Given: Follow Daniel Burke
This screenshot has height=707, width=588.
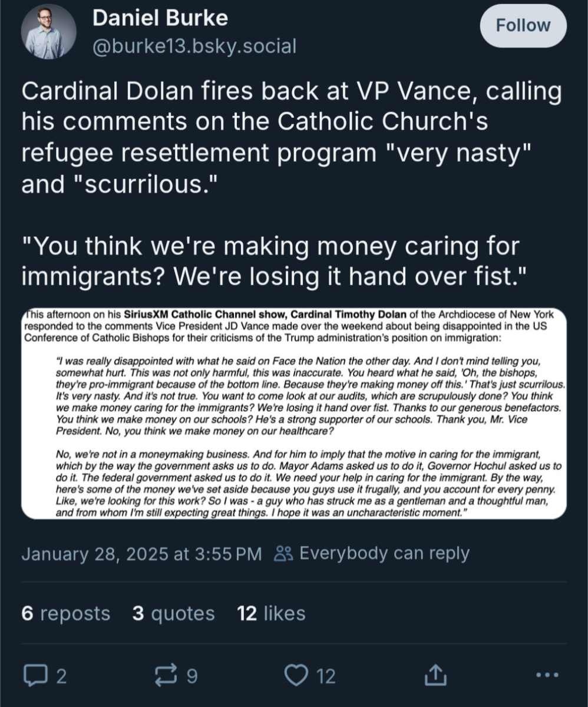Looking at the screenshot, I should (x=523, y=26).
